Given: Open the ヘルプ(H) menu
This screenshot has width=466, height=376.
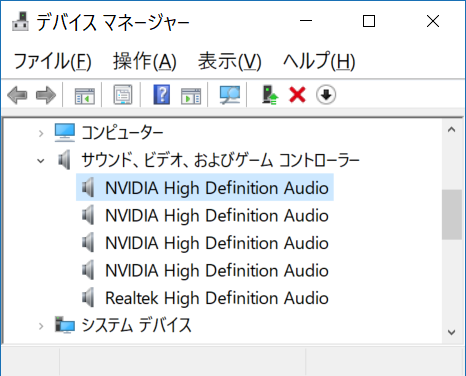Looking at the screenshot, I should tap(319, 61).
